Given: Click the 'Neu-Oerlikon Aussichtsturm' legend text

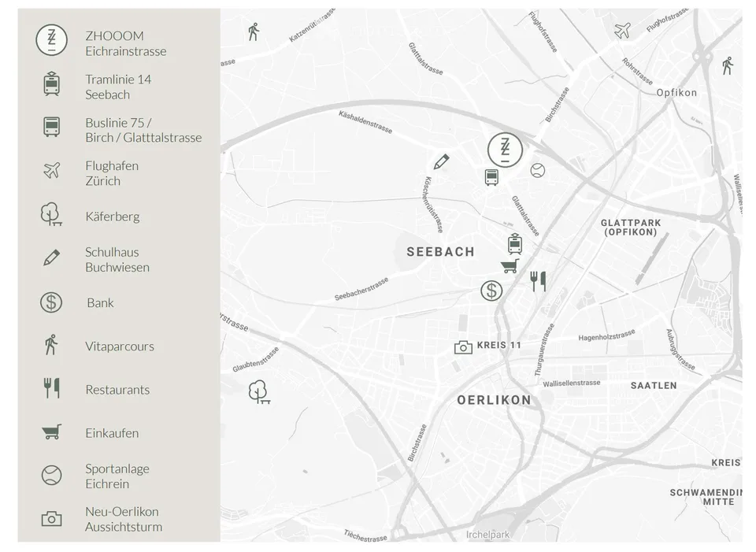Looking at the screenshot, I should (124, 519).
